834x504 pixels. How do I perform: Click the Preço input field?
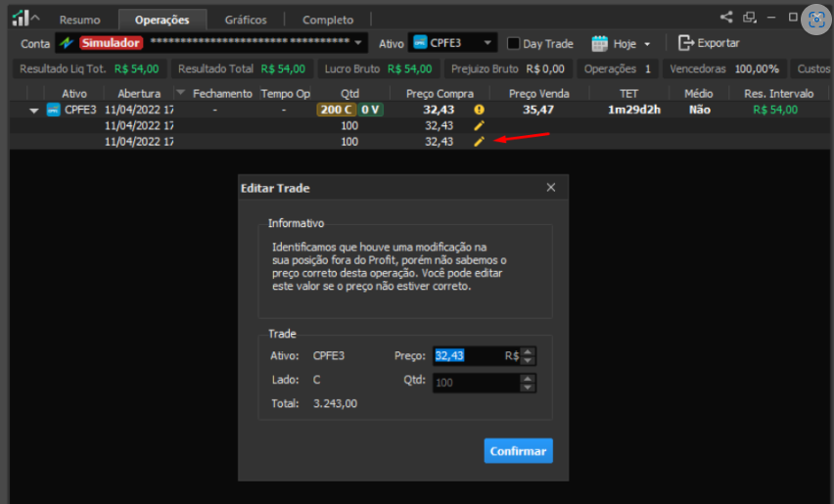coord(476,355)
